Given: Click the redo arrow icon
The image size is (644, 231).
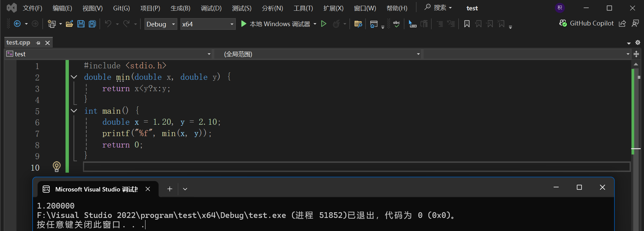Looking at the screenshot, I should 126,24.
